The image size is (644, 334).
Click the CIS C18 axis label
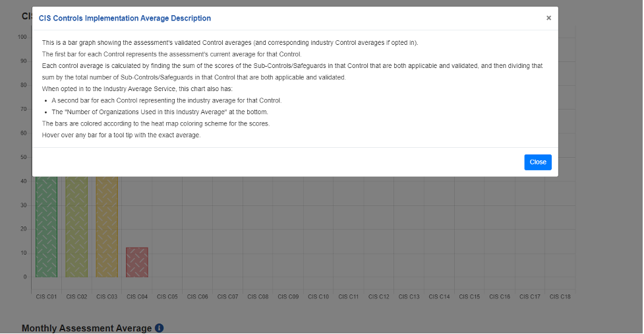point(560,297)
